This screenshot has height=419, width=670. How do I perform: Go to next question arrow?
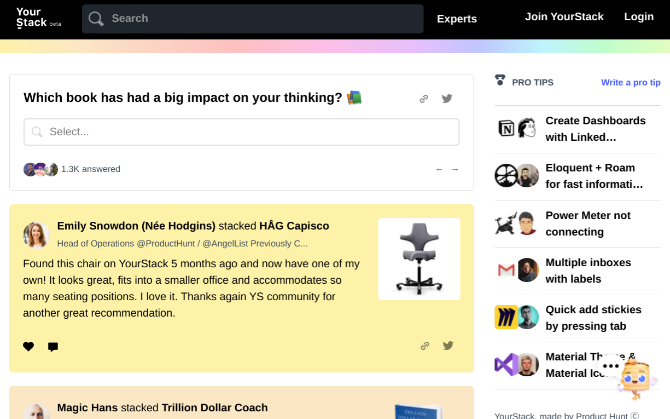pyautogui.click(x=455, y=169)
